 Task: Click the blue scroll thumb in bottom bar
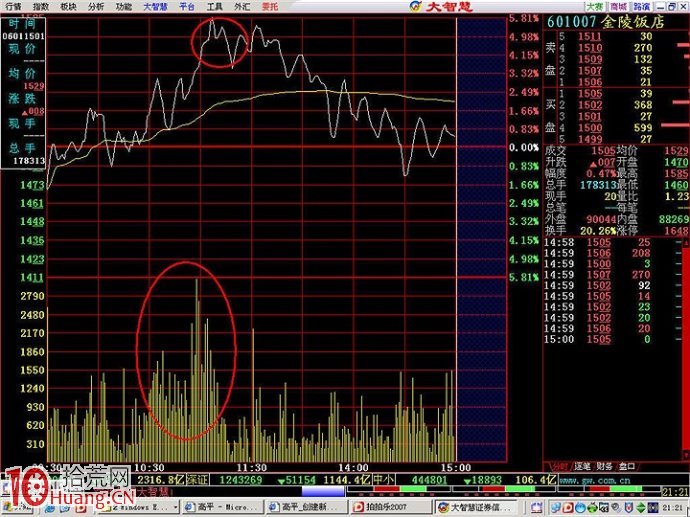coord(323,491)
